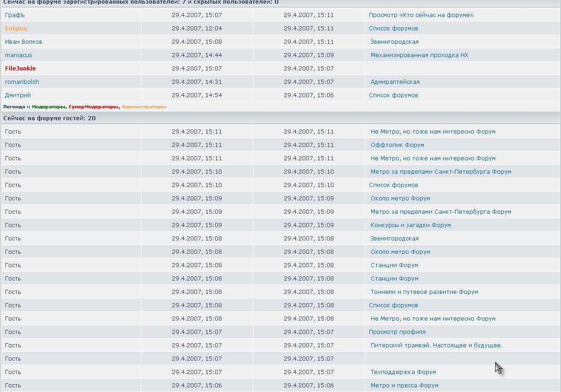This screenshot has width=561, height=392.
Task: Click the username Иван Волков
Action: pyautogui.click(x=23, y=42)
